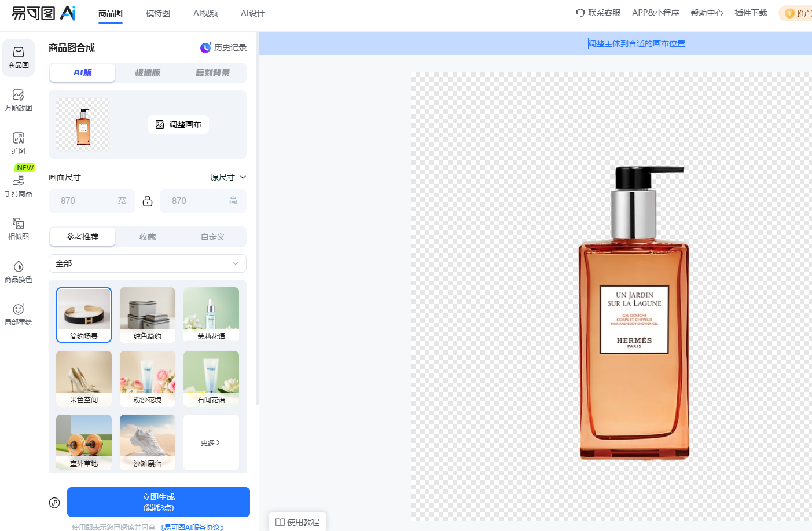Open the 全部 category dropdown
The image size is (812, 531).
point(148,263)
